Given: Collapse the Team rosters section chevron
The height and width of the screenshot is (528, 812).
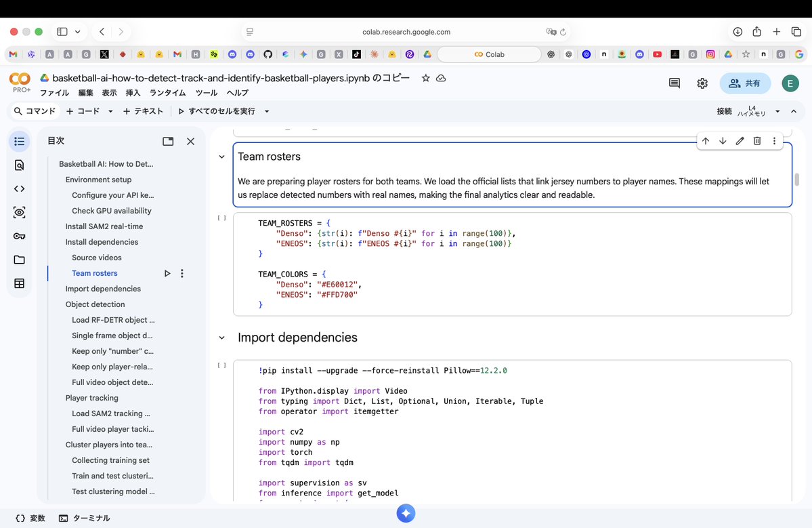Looking at the screenshot, I should pos(221,157).
